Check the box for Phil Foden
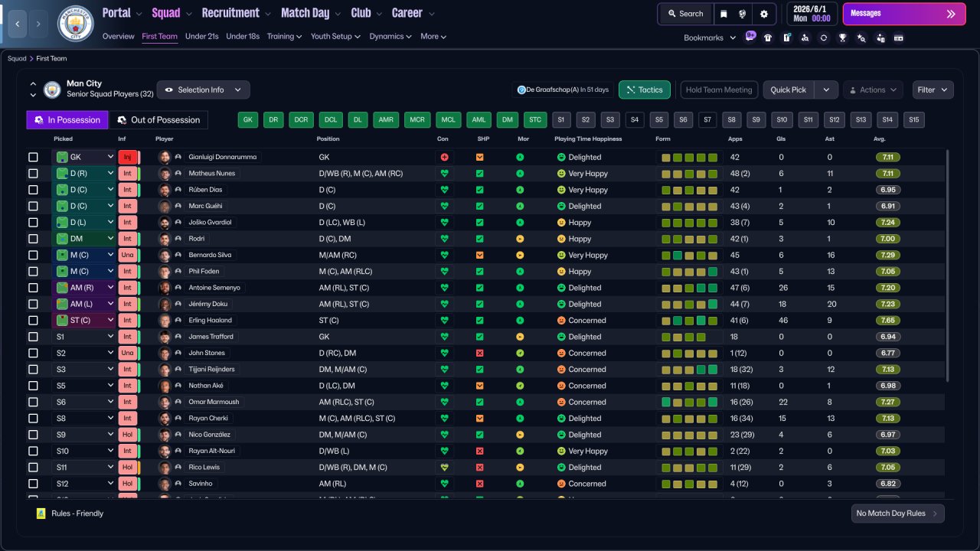 (33, 272)
